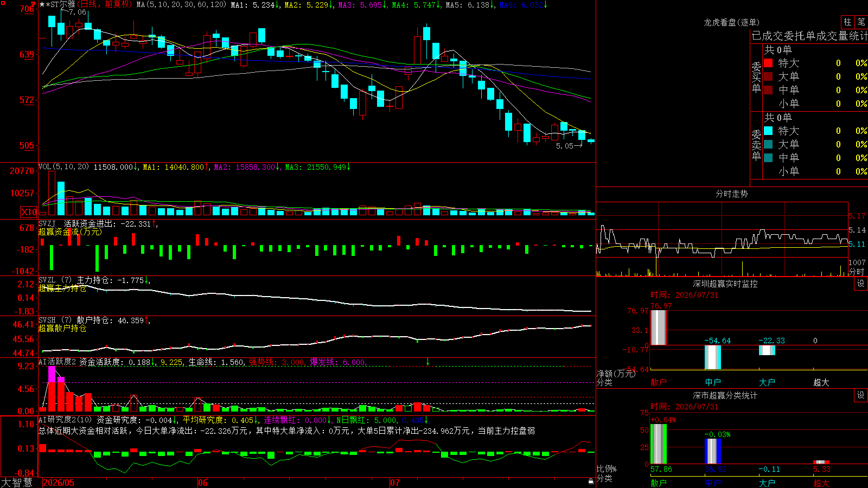The height and width of the screenshot is (488, 868).
Task: Click the 06 month marker on the time axis
Action: point(203,483)
